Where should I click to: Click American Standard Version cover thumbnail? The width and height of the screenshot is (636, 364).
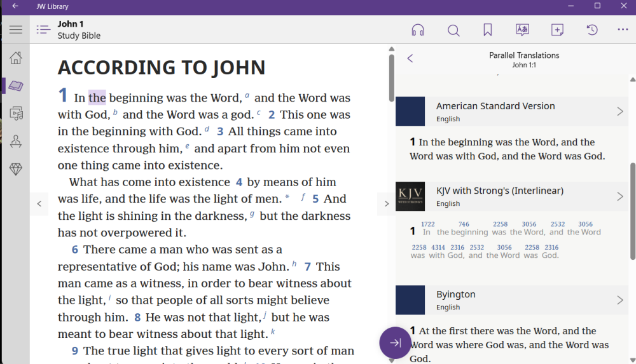(x=410, y=111)
